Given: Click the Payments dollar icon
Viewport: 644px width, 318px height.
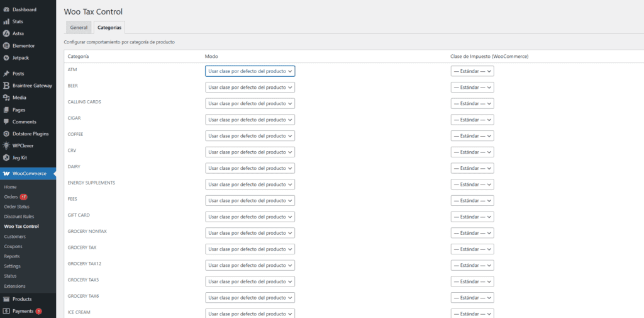Looking at the screenshot, I should [x=6, y=311].
